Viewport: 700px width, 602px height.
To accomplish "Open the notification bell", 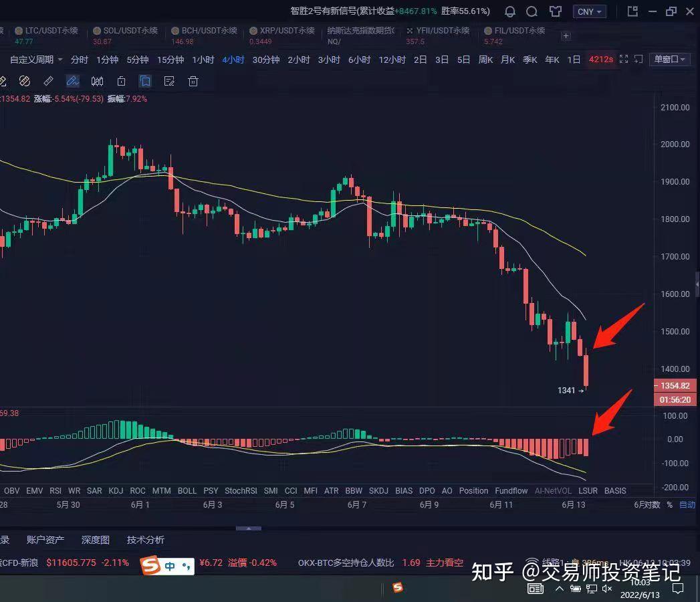I will 510,11.
